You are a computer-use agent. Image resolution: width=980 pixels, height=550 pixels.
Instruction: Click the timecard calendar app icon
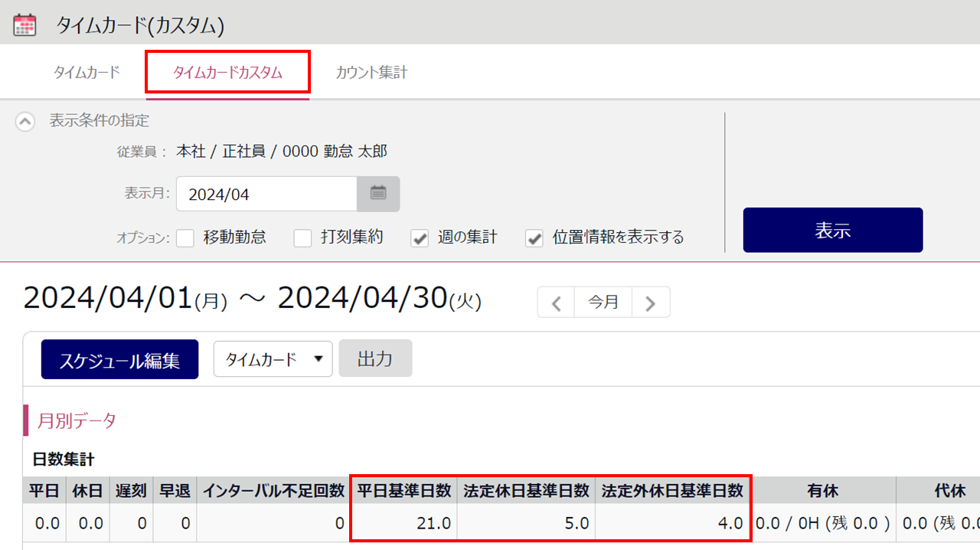(x=25, y=24)
